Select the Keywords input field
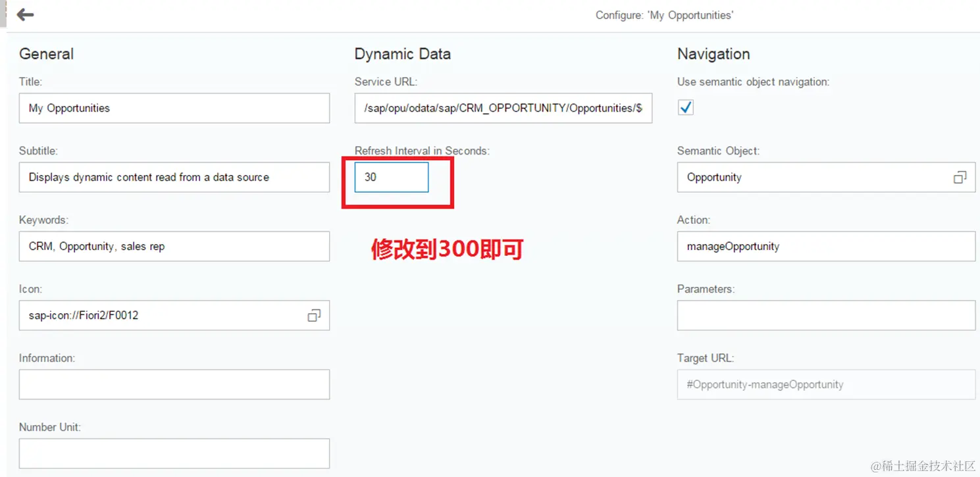This screenshot has height=477, width=980. click(174, 246)
